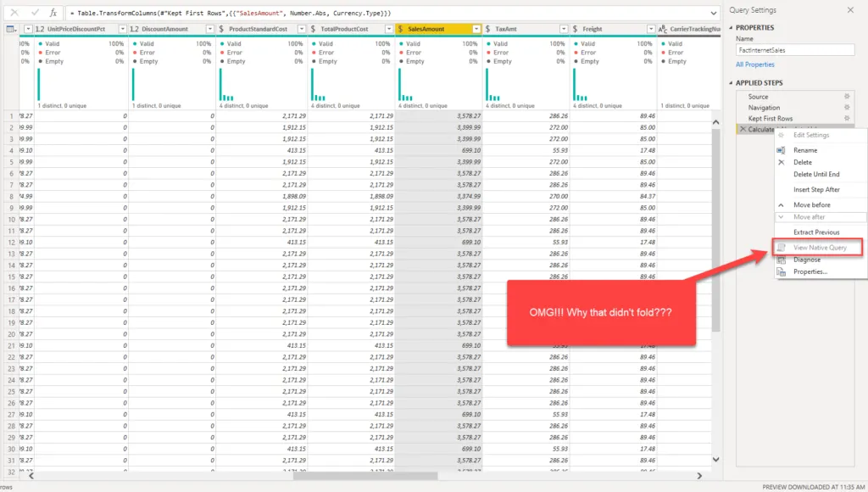
Task: Open the fx function editor icon
Action: click(x=53, y=12)
